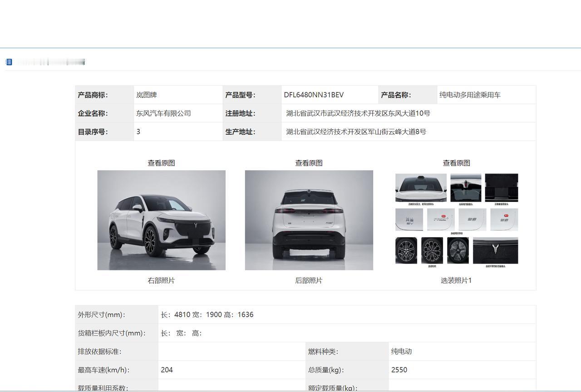Click max speed value 204
Image resolution: width=581 pixels, height=392 pixels.
pyautogui.click(x=167, y=370)
